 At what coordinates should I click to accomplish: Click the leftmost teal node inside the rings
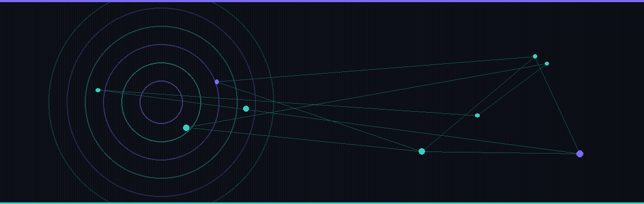(98, 90)
